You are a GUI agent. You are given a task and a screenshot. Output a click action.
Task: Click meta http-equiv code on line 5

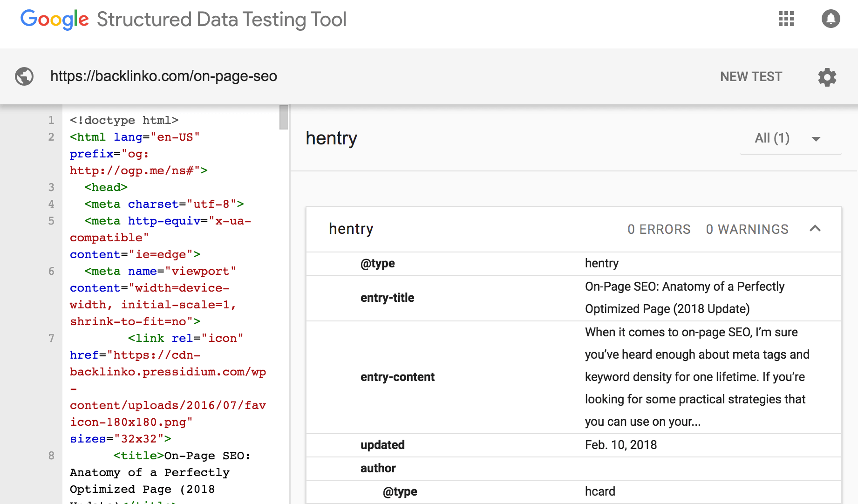161,238
